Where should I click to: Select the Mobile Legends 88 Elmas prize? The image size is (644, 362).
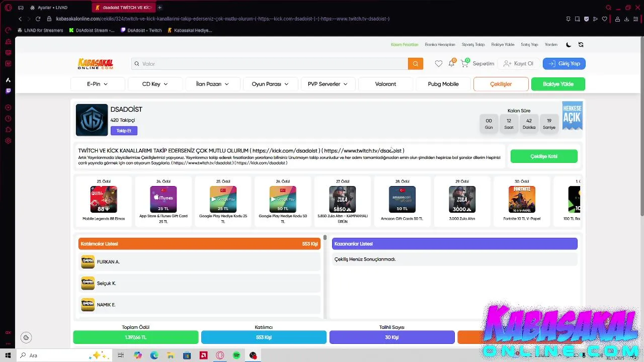tap(104, 201)
